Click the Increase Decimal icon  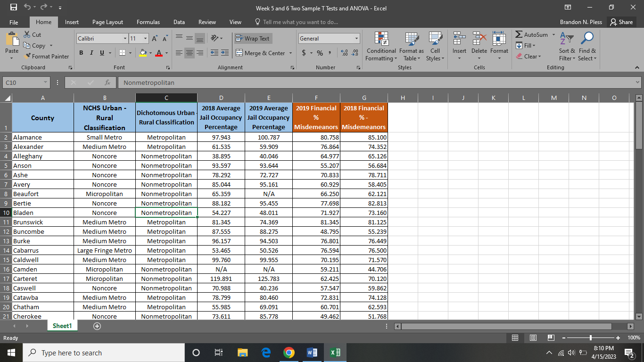[345, 53]
